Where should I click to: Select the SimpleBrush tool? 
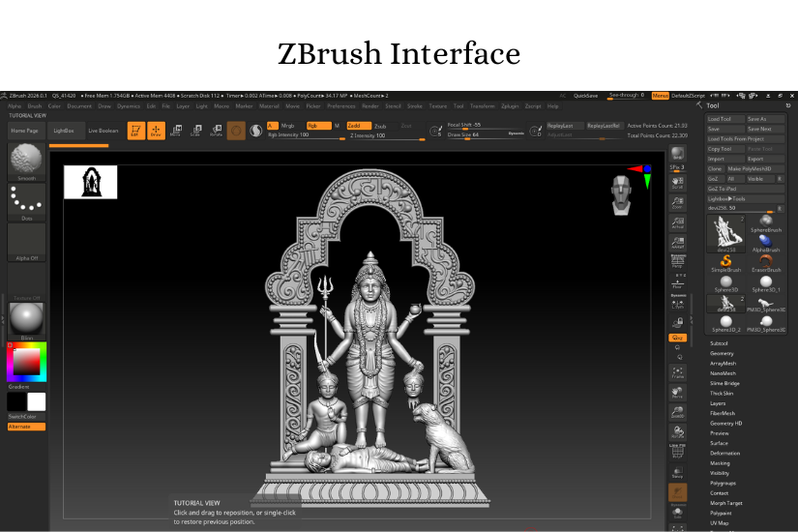(726, 264)
